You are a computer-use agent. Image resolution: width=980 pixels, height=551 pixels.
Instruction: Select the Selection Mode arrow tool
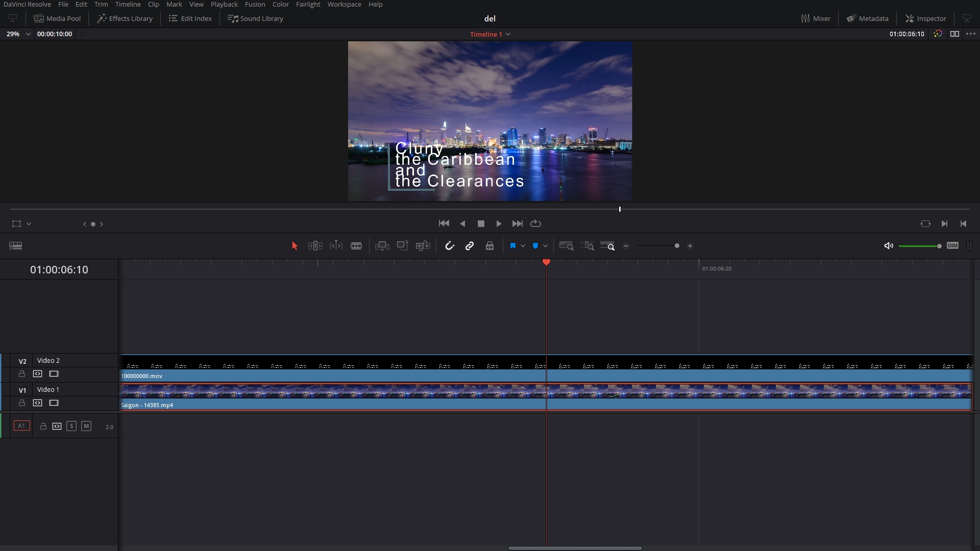(295, 246)
